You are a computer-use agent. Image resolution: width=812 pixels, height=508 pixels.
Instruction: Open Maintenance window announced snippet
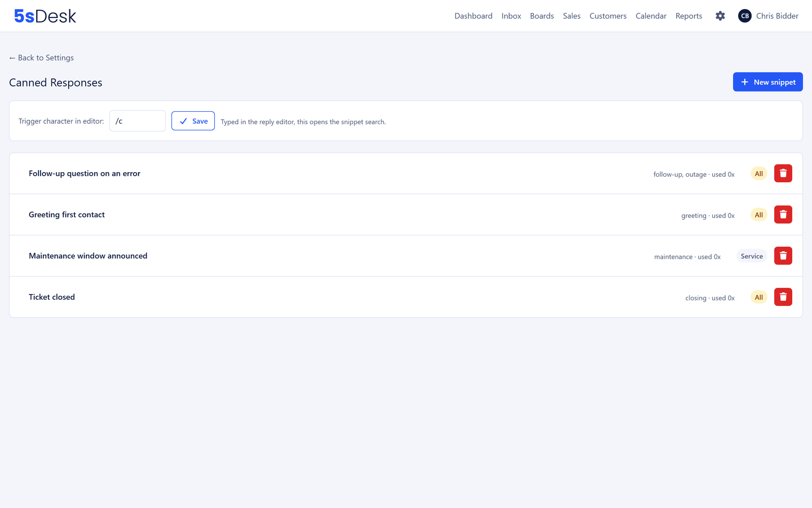88,256
